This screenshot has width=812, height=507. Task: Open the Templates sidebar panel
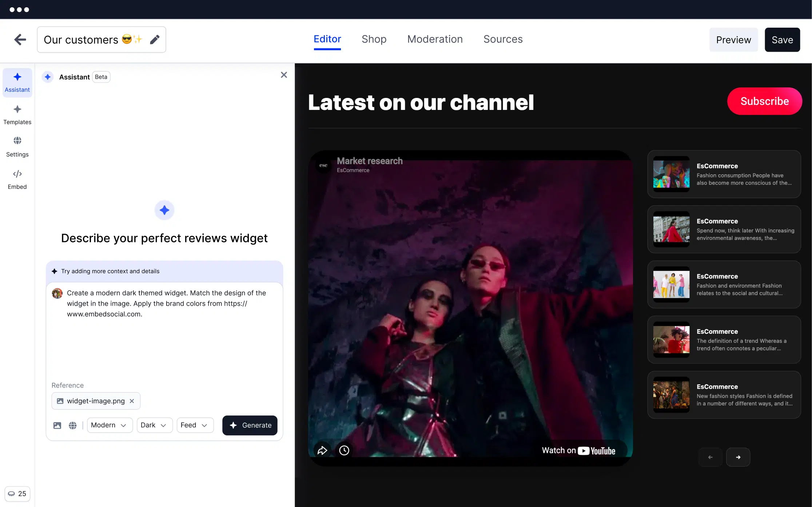coord(17,115)
